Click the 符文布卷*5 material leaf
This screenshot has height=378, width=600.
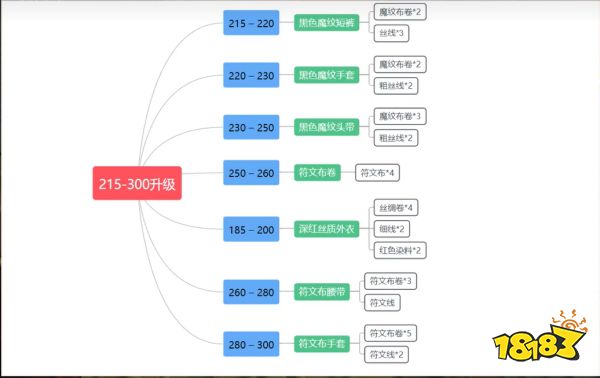[390, 333]
